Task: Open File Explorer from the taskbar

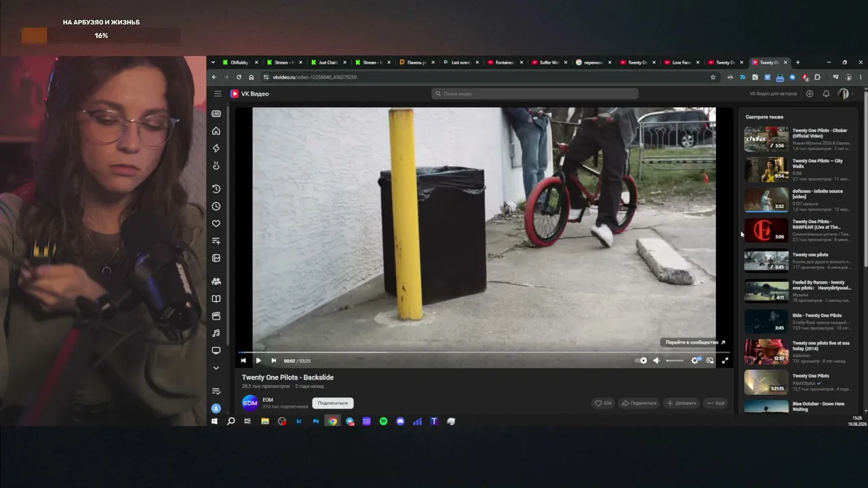Action: click(265, 421)
